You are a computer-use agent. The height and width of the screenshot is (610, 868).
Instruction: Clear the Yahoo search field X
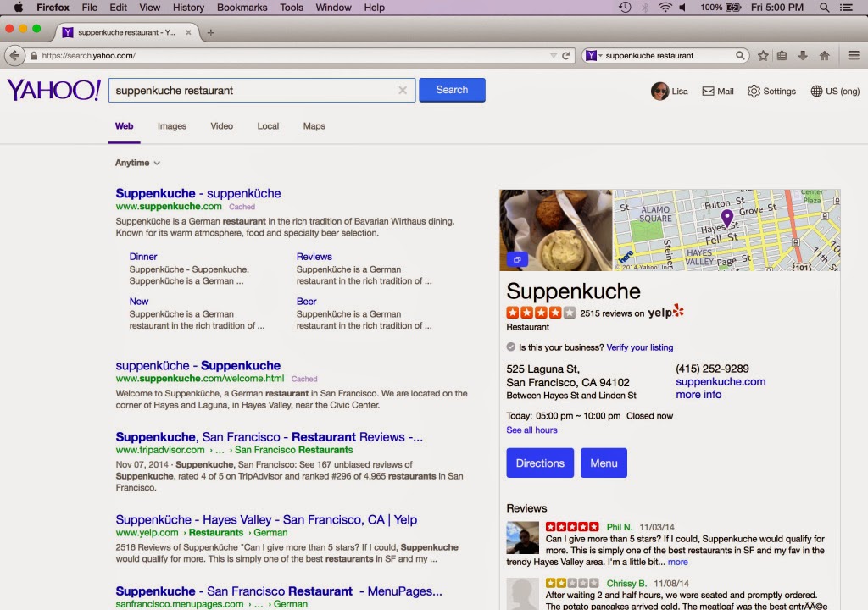pos(403,90)
